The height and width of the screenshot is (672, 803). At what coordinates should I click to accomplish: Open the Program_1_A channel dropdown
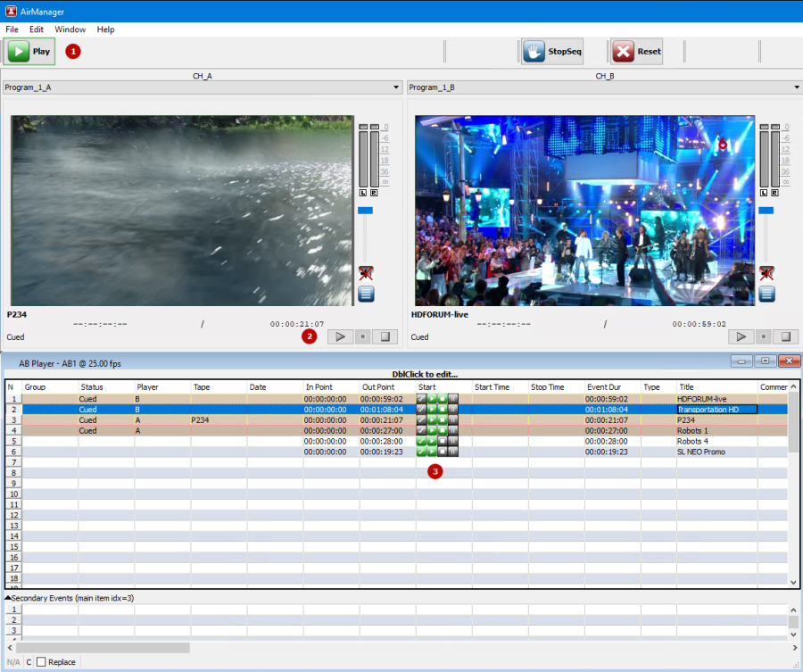203,87
